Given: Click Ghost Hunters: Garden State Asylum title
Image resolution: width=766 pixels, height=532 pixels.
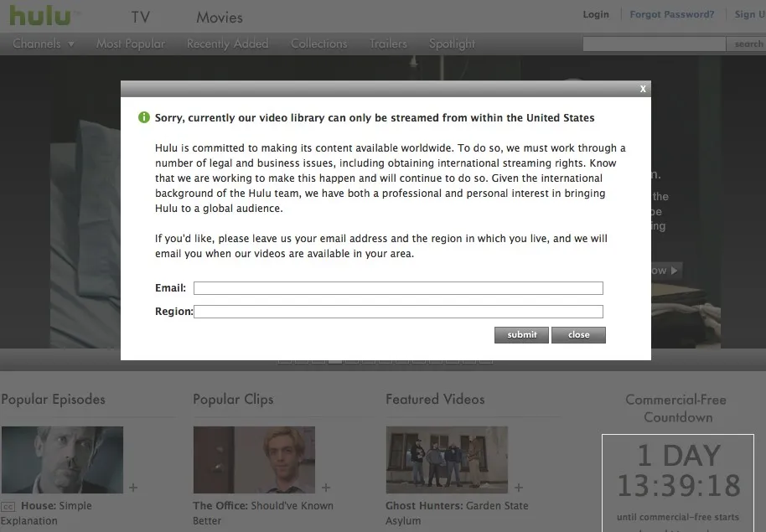Looking at the screenshot, I should [x=457, y=513].
